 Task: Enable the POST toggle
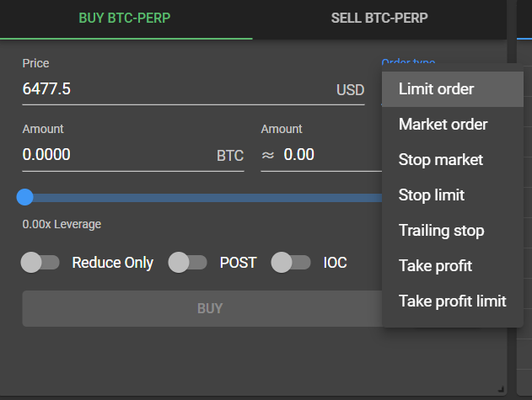187,263
